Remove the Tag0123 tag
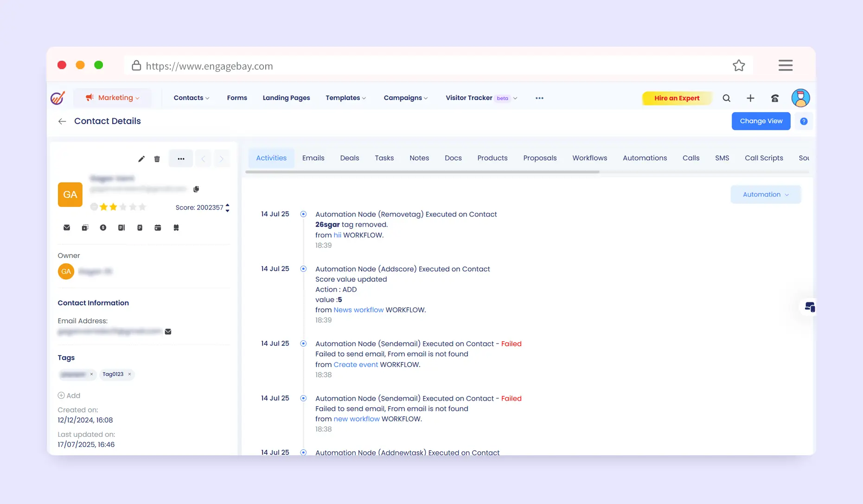Viewport: 863px width, 504px height. pyautogui.click(x=129, y=374)
